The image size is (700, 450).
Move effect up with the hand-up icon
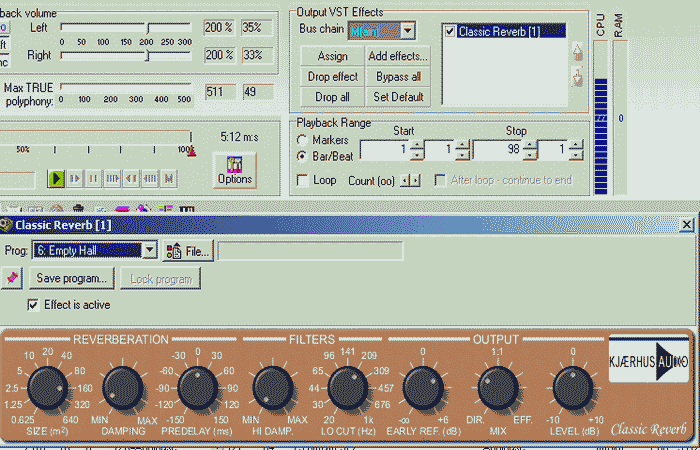tap(577, 50)
